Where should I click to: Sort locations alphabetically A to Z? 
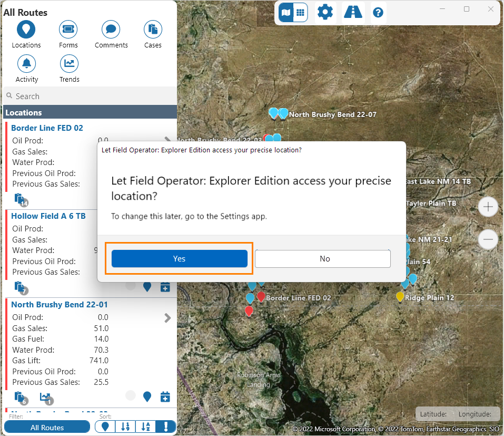tap(145, 427)
